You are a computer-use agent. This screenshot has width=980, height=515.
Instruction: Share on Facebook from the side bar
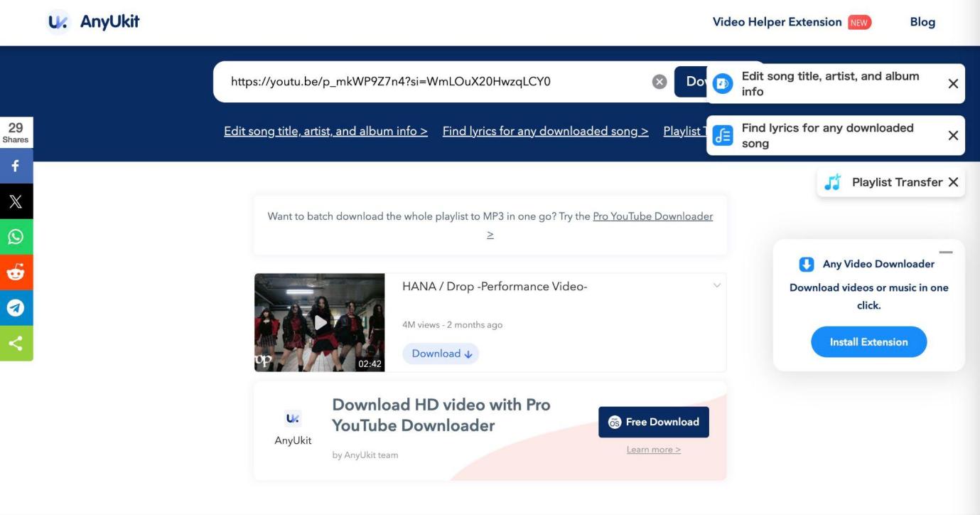point(16,166)
